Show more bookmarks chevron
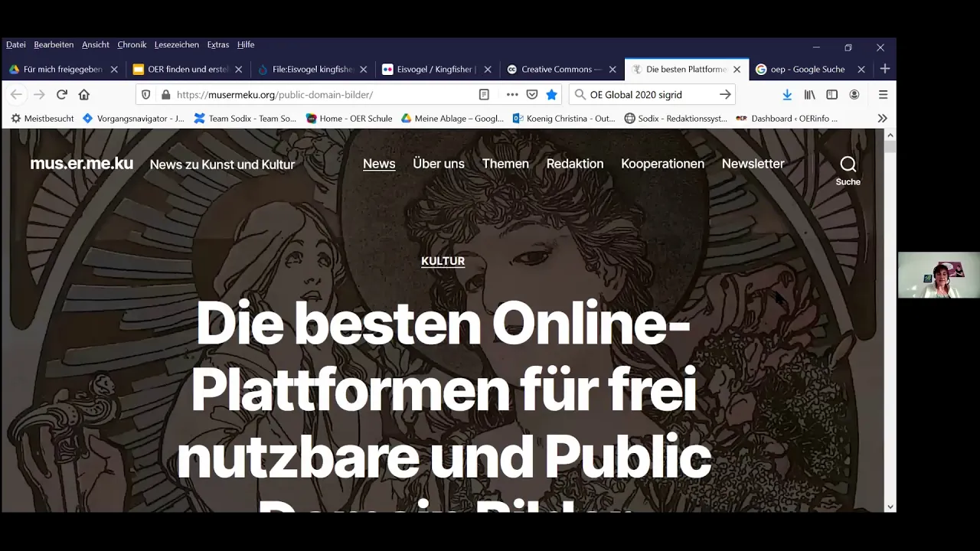 pos(883,118)
